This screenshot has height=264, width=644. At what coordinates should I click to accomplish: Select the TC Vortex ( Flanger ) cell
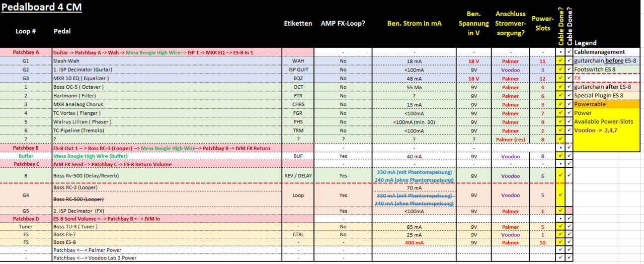point(167,113)
